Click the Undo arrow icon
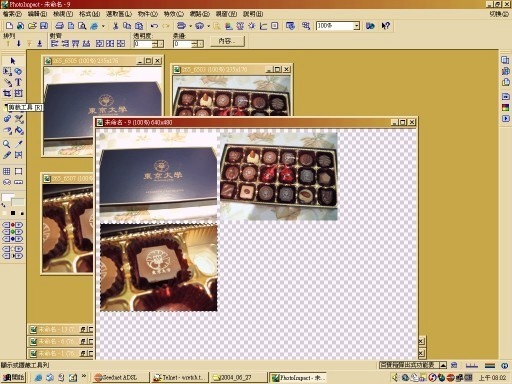 pyautogui.click(x=154, y=26)
